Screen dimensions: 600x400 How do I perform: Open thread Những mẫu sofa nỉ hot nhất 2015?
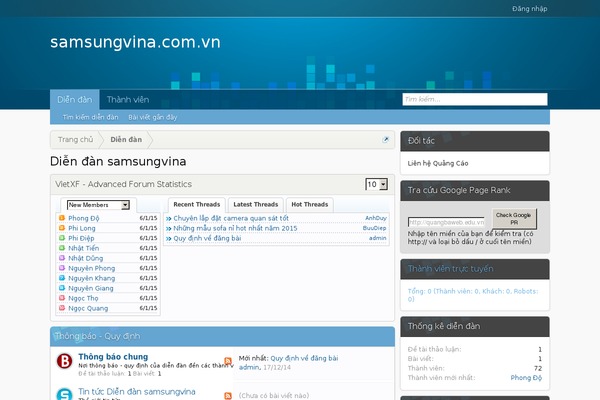[235, 228]
